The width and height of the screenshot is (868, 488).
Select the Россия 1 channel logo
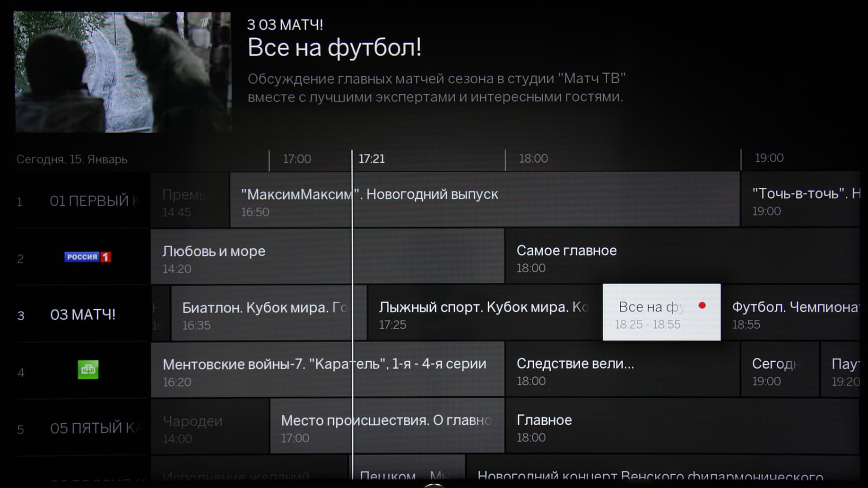point(87,257)
